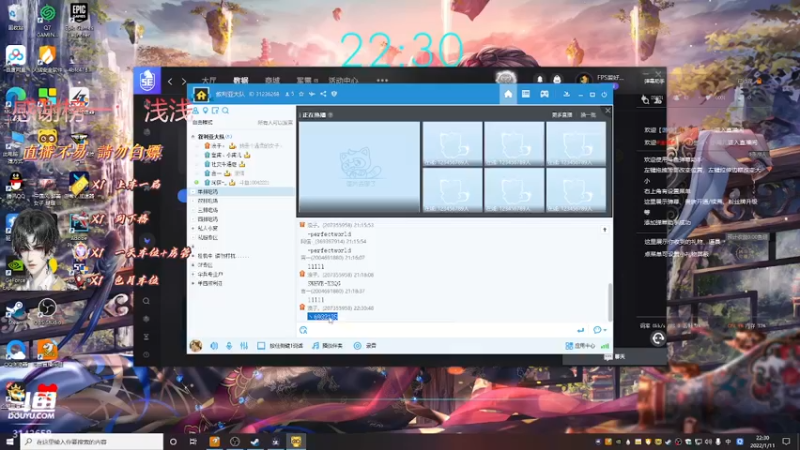This screenshot has width=800, height=450.
Task: Collapse the top channel node in the tree
Action: 193,137
